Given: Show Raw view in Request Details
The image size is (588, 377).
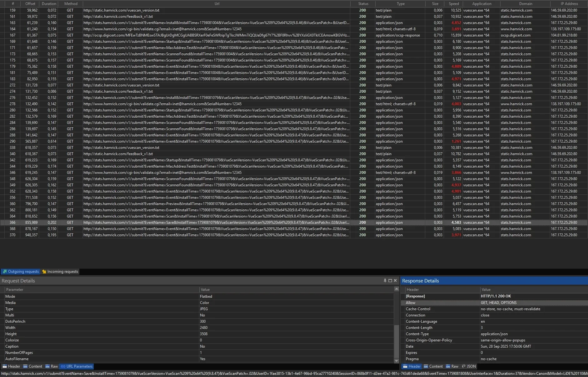Looking at the screenshot, I should pyautogui.click(x=52, y=366).
